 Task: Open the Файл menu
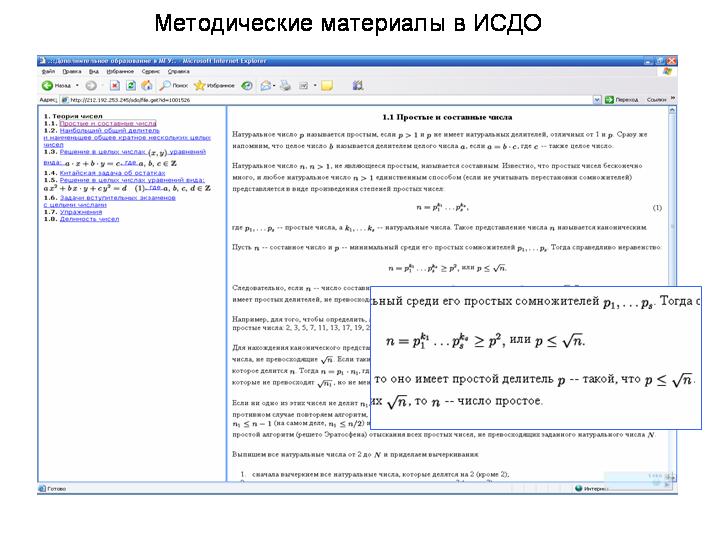[x=48, y=72]
